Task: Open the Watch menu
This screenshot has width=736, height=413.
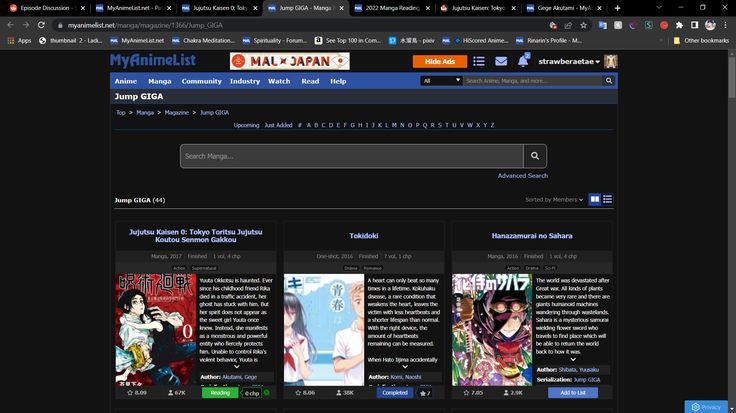Action: [279, 81]
